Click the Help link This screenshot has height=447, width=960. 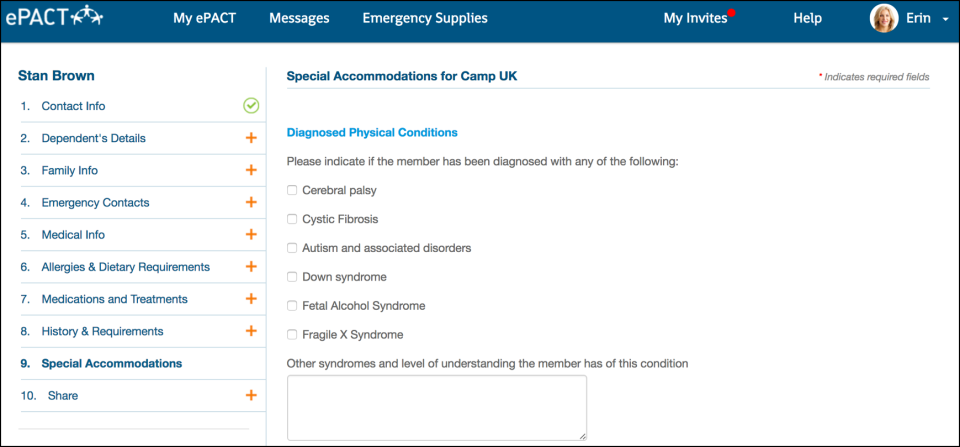pyautogui.click(x=807, y=18)
